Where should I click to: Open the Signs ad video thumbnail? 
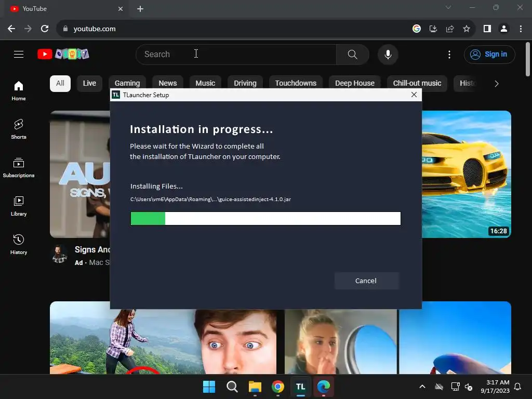point(80,174)
